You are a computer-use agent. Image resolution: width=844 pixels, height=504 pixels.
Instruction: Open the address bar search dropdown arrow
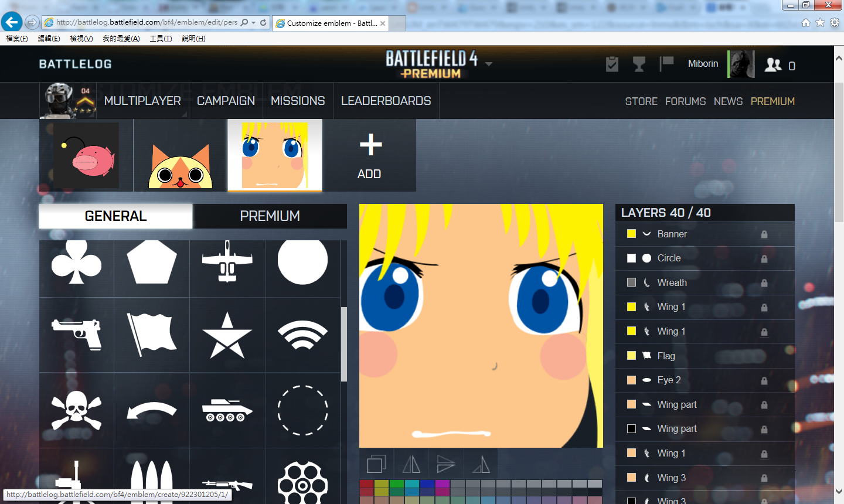tap(253, 23)
